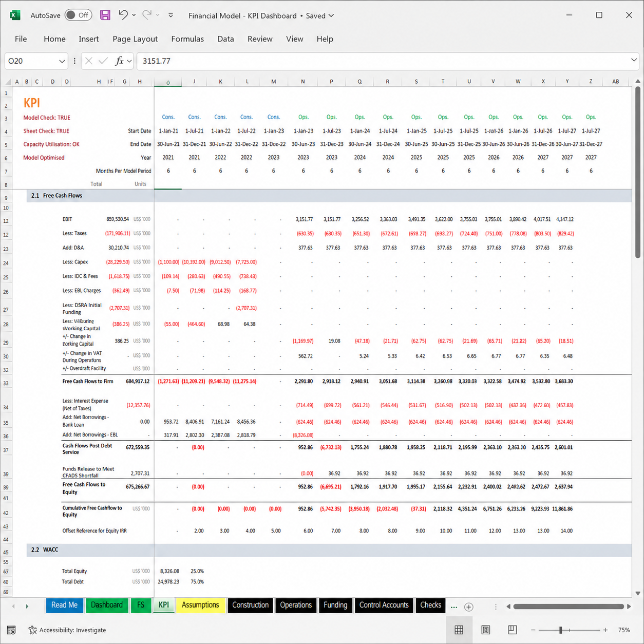Open Customize Quick Access Toolbar menu
This screenshot has width=644, height=644.
click(171, 15)
